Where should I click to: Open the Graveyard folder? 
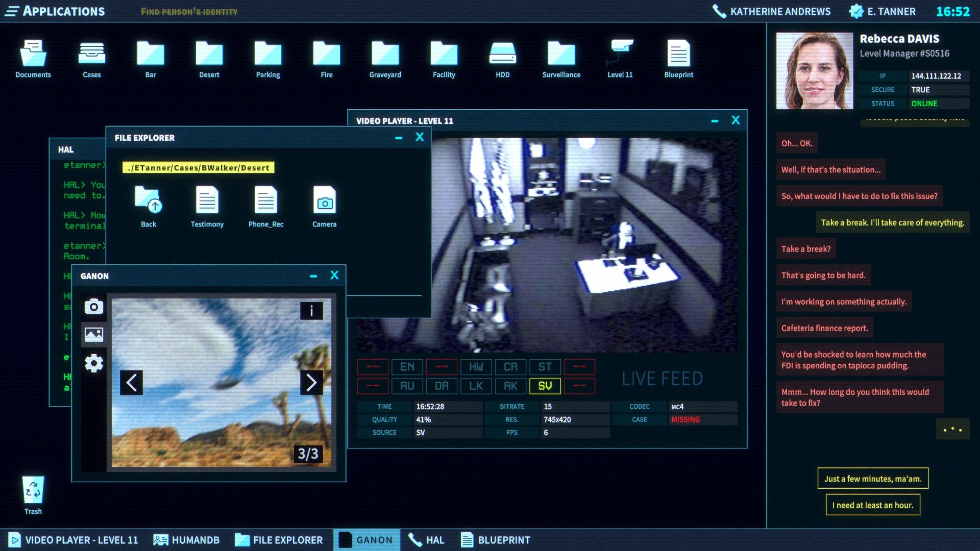click(x=385, y=59)
